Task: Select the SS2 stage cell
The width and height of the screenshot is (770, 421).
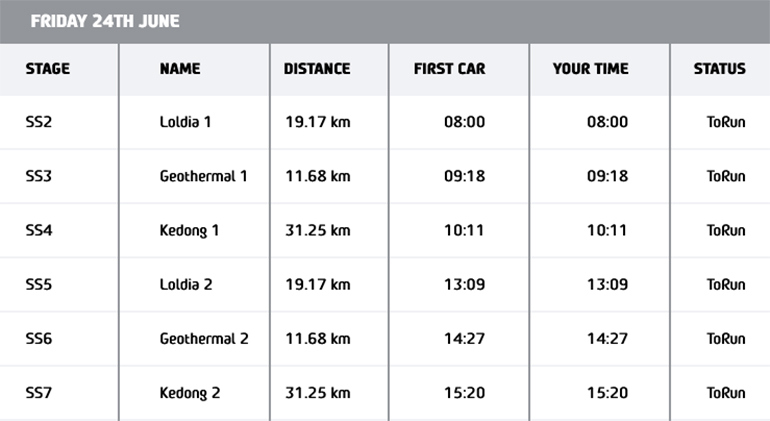Action: (39, 123)
